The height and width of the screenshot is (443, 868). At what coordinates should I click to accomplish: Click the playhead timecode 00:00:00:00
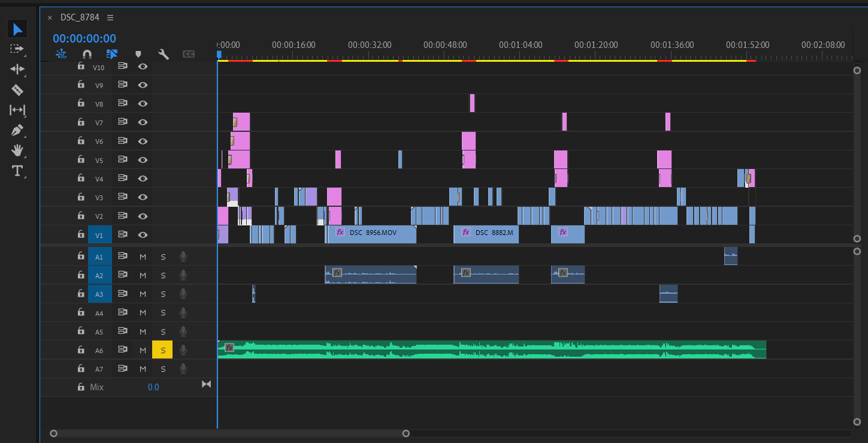pos(84,38)
